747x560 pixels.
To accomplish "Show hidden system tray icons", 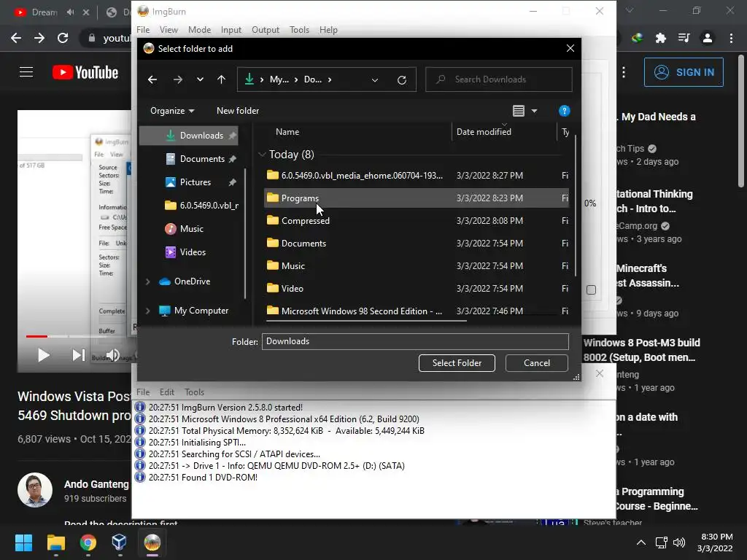I will (x=641, y=542).
